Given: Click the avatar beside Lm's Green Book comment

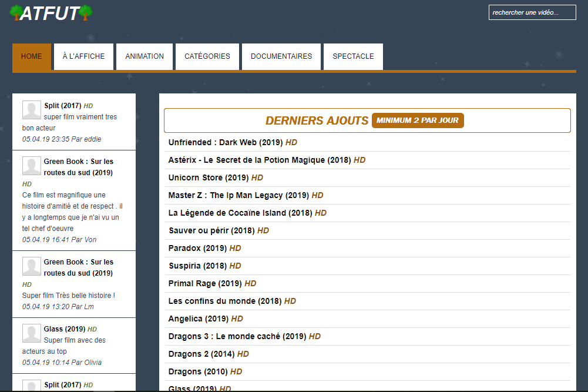Looking at the screenshot, I should pos(32,266).
